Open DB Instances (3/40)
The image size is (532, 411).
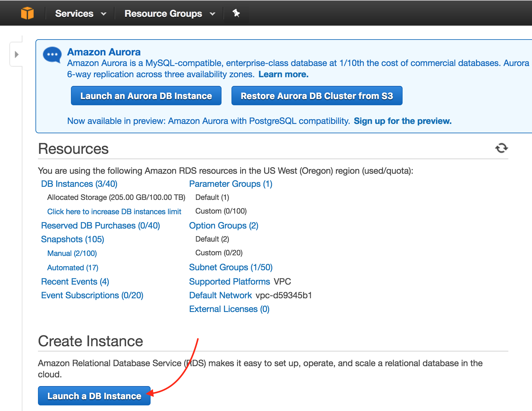click(x=79, y=184)
